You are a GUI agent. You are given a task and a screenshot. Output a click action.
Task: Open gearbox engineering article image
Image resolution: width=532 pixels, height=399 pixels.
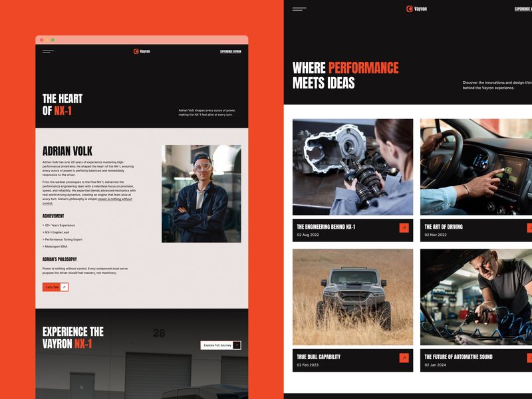(x=353, y=167)
